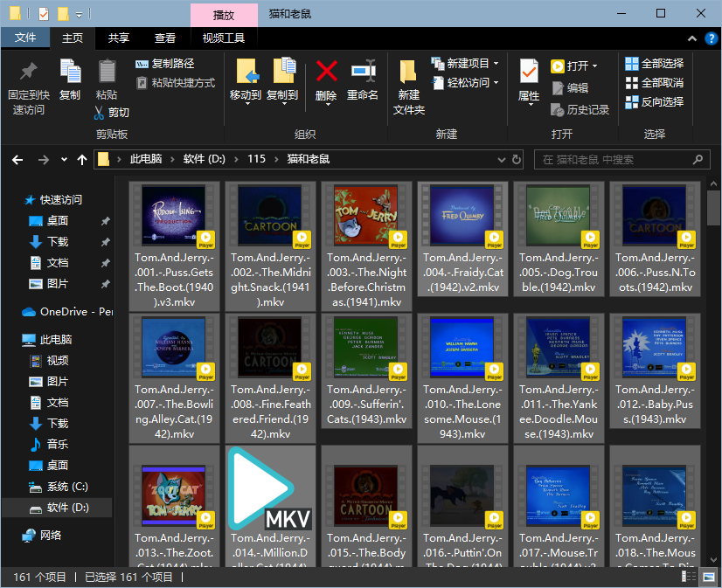Click the properties icon in the title bar

tap(44, 14)
